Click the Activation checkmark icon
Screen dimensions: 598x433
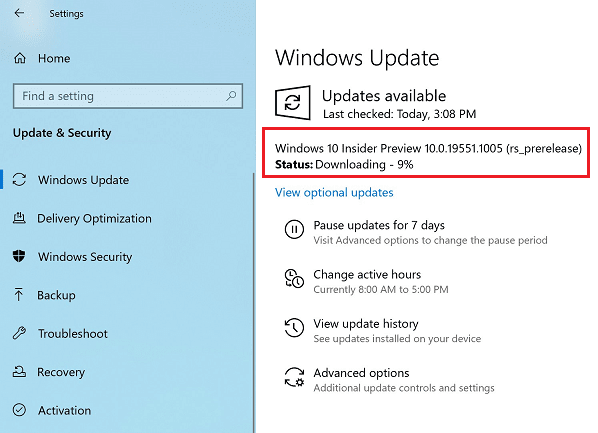(19, 410)
